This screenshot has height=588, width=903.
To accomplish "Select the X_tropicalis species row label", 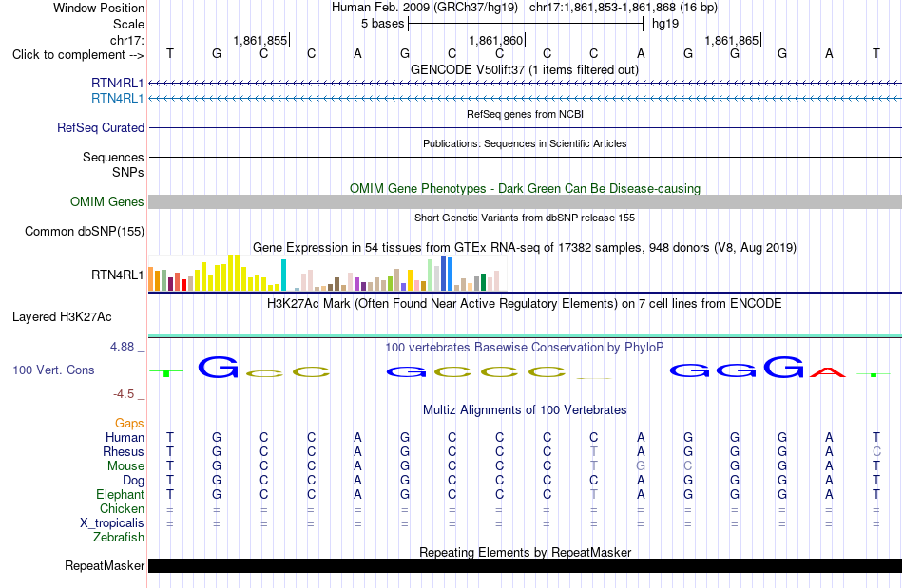I will click(112, 523).
